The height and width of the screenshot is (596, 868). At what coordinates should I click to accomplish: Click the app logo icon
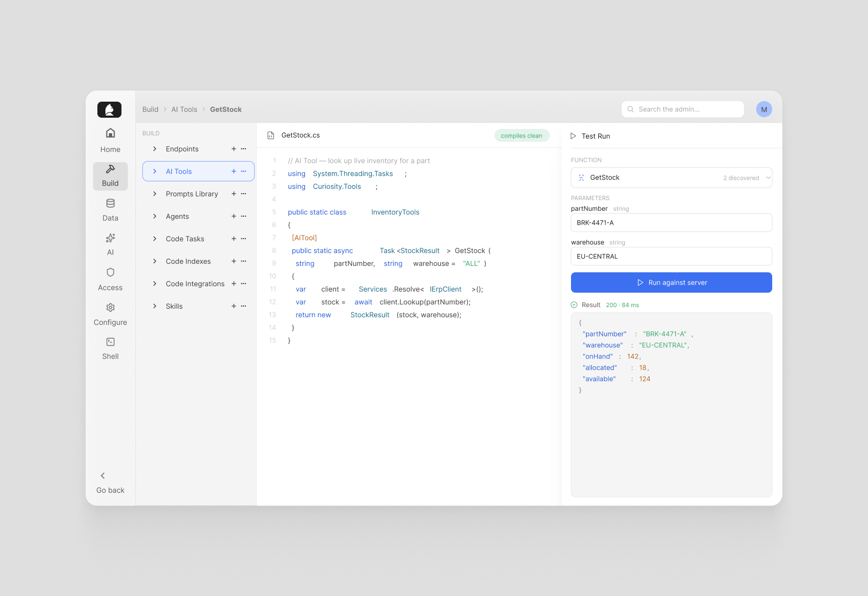click(109, 110)
